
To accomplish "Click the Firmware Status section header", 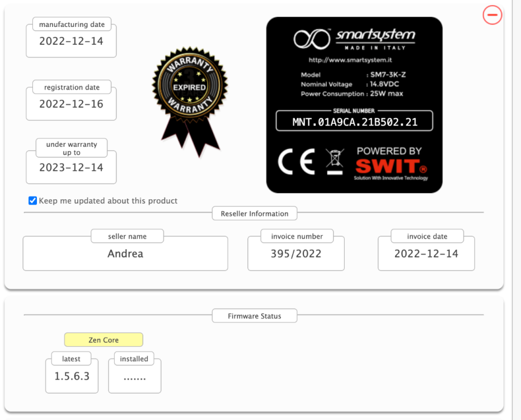I will click(255, 316).
